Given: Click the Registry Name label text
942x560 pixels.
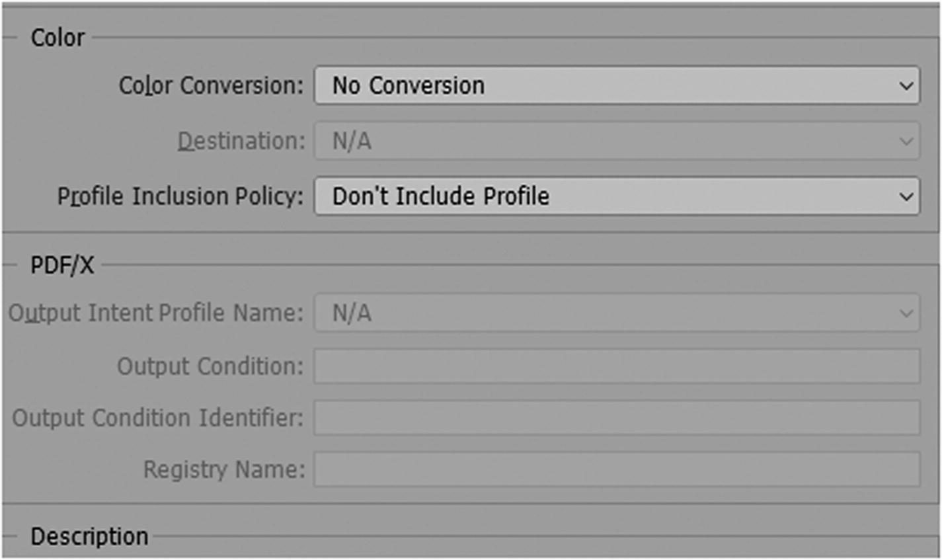Looking at the screenshot, I should [x=224, y=469].
